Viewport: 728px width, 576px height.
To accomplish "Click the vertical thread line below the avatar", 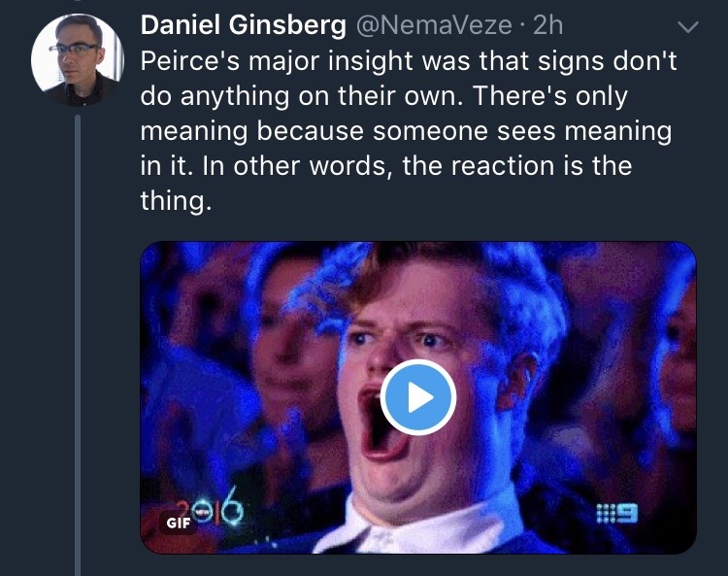I will [78, 340].
